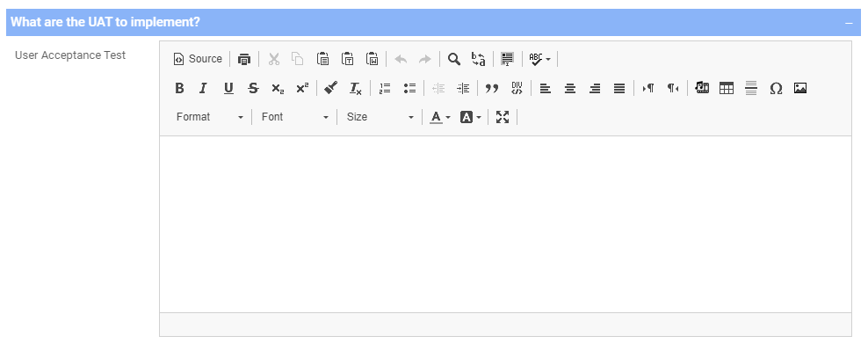
Task: Click inside the User Acceptance Test text area
Action: tap(505, 224)
